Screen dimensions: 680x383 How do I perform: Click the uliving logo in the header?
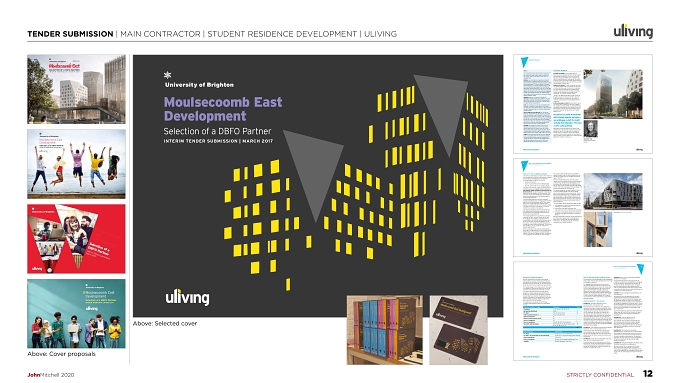(633, 31)
